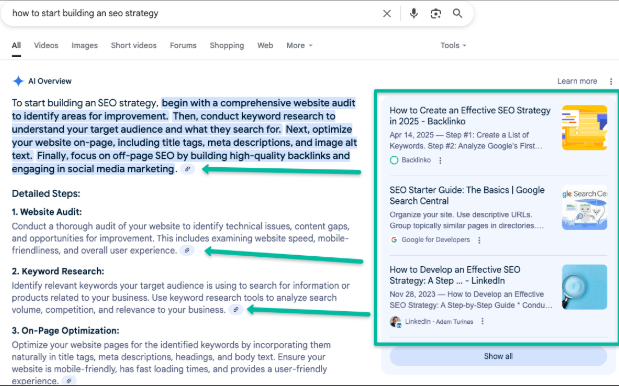Open 'SEO Starter Guide: The Basics' link

pyautogui.click(x=467, y=195)
